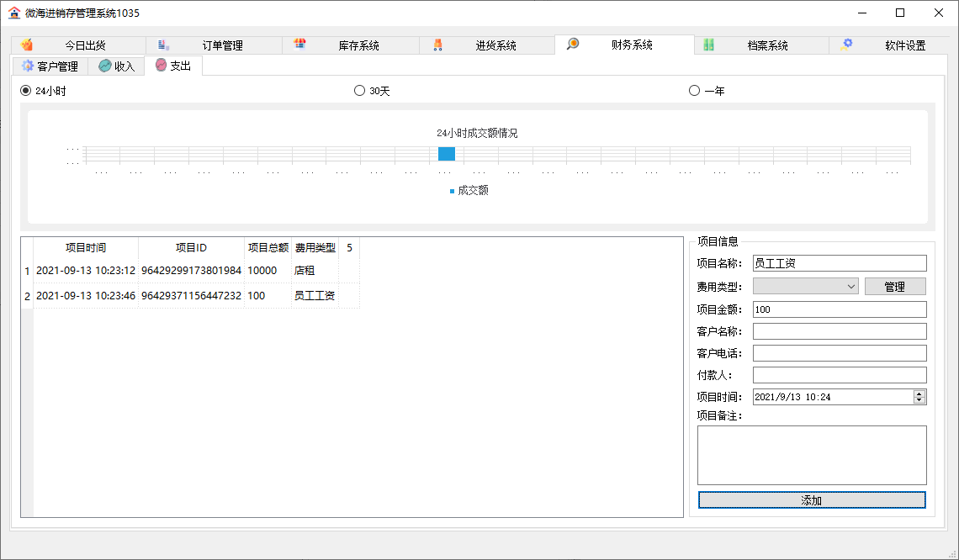959x560 pixels.
Task: Click the 档案系统 tab icon
Action: 709,45
